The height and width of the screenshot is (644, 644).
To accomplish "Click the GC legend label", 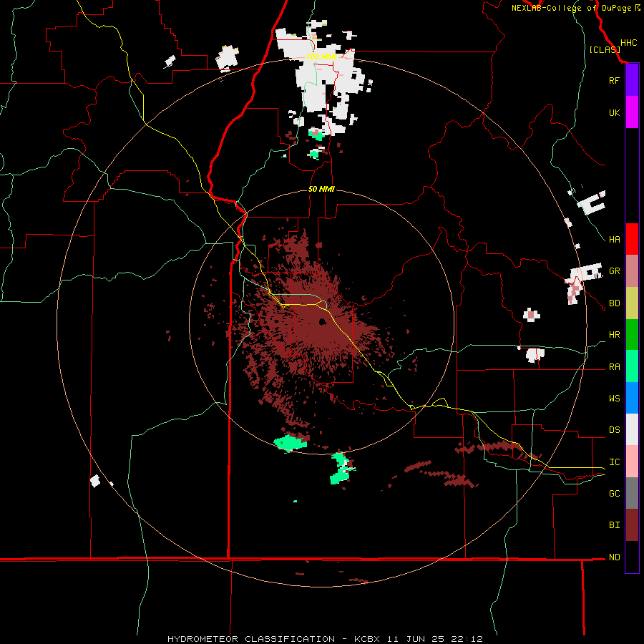I will pos(614,494).
